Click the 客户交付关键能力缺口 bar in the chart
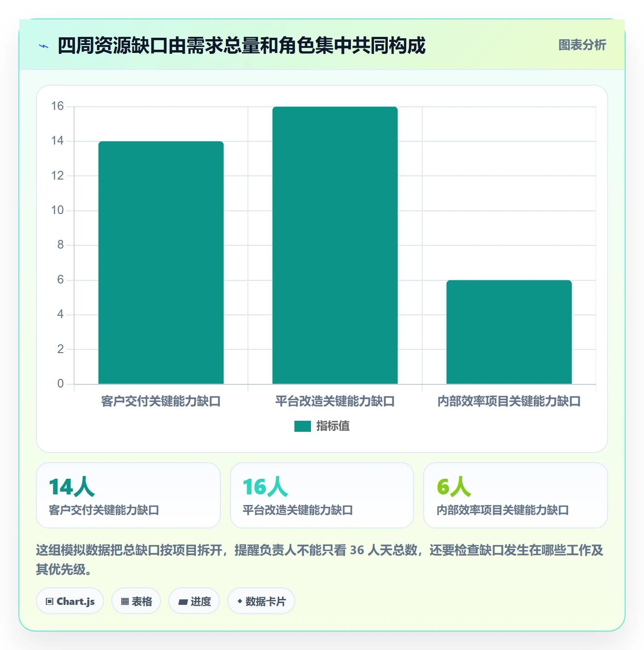Viewport: 644px width, 650px height. [161, 262]
